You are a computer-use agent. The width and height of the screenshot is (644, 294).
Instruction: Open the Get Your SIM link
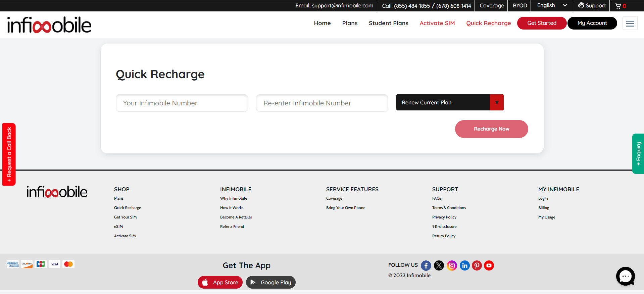[x=126, y=217]
